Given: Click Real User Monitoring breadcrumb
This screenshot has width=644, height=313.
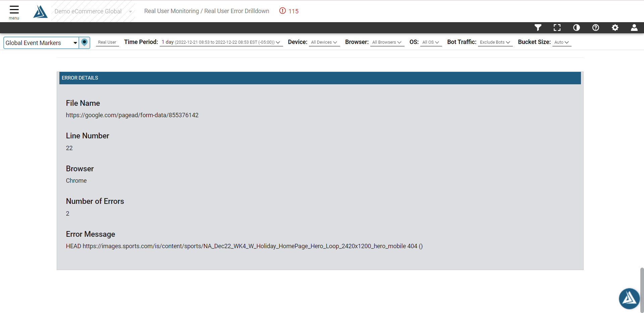Looking at the screenshot, I should (x=171, y=11).
